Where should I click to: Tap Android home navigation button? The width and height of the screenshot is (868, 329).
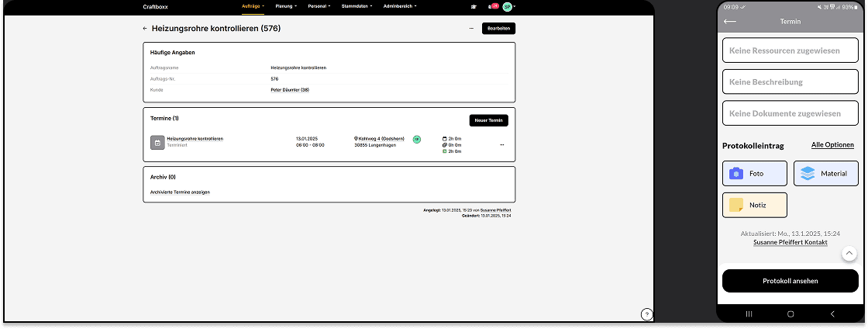(790, 314)
